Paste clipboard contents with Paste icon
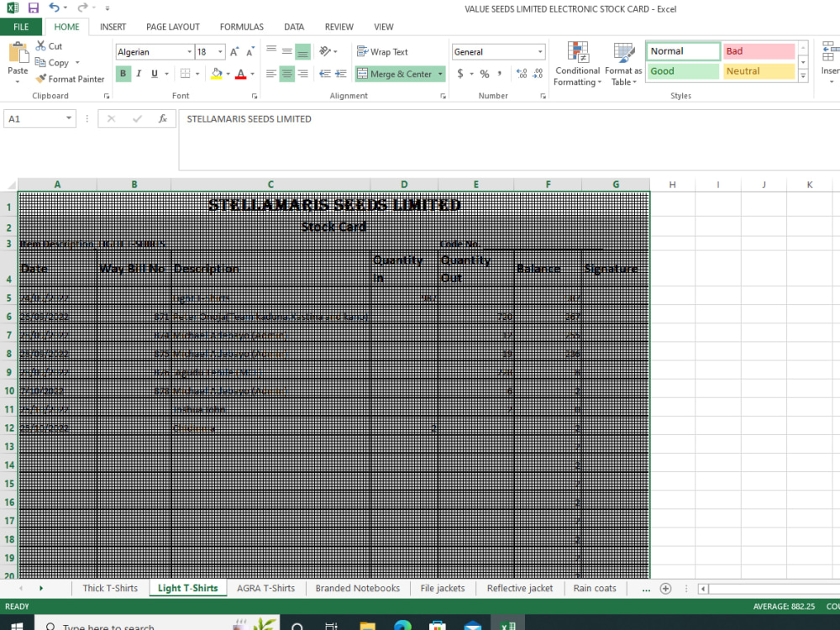Screen dimensions: 840x630 point(18,54)
